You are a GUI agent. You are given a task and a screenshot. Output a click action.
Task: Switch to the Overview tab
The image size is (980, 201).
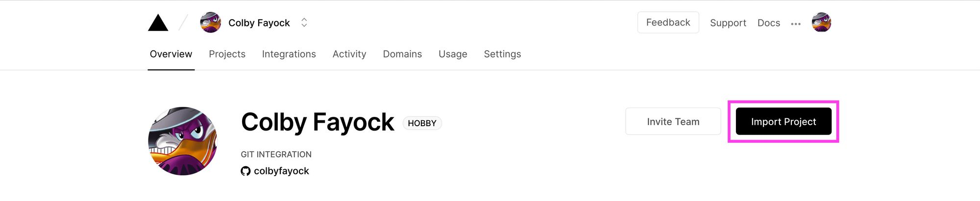point(171,54)
